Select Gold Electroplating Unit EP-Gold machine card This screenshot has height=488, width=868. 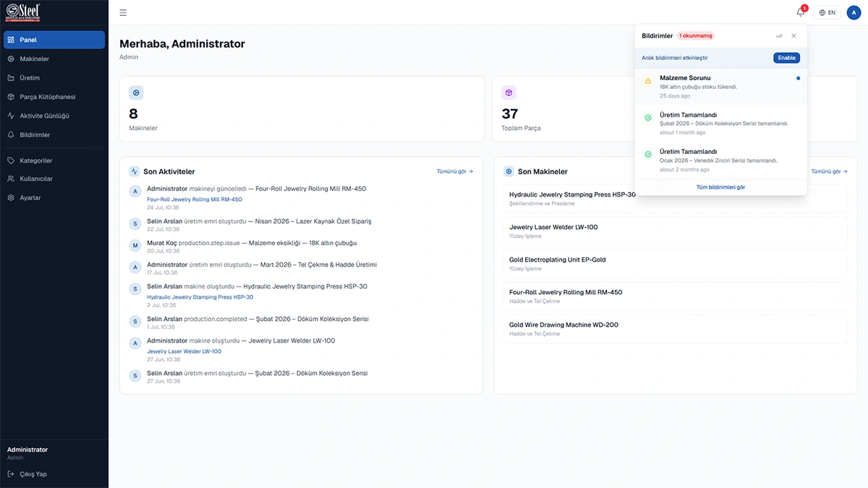675,264
